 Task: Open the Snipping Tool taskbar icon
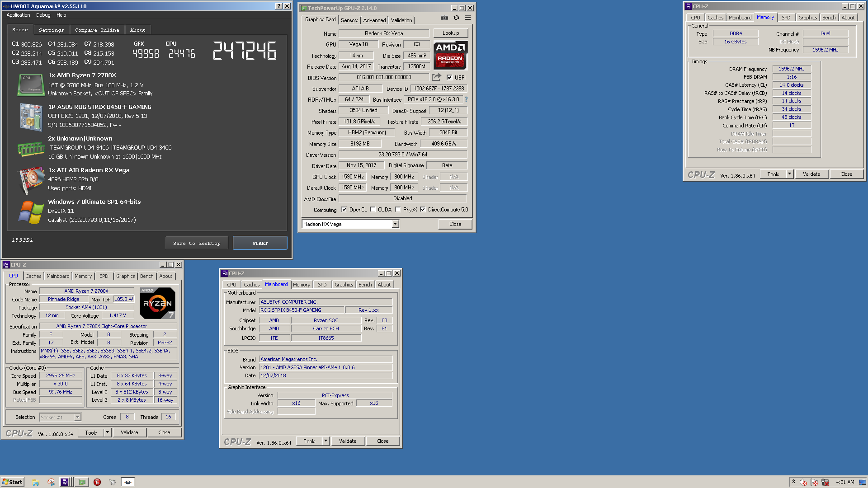tap(51, 482)
